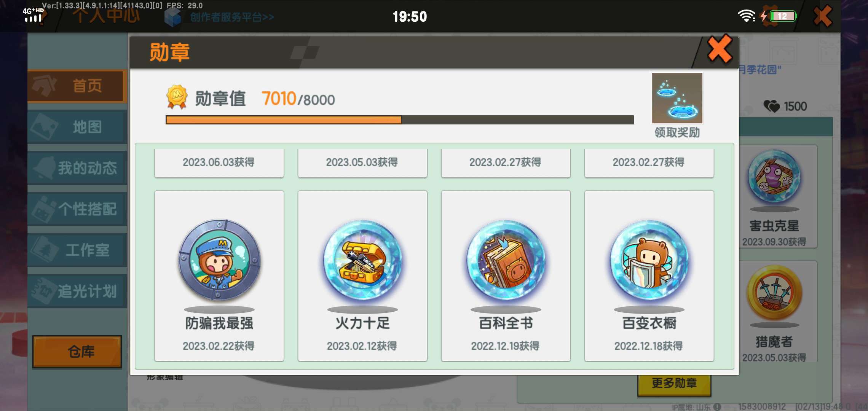868x411 pixels.
Task: Switch to the 首页 tab
Action: [x=77, y=86]
